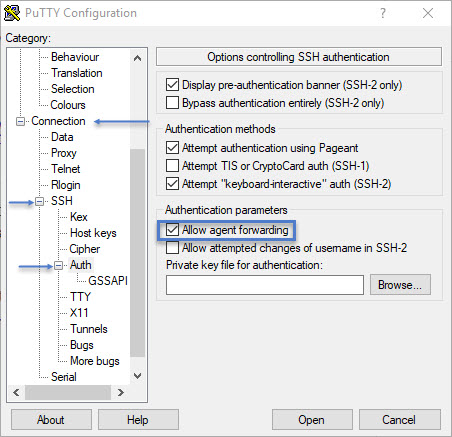This screenshot has height=437, width=452.
Task: Select the SSH category
Action: pyautogui.click(x=62, y=201)
